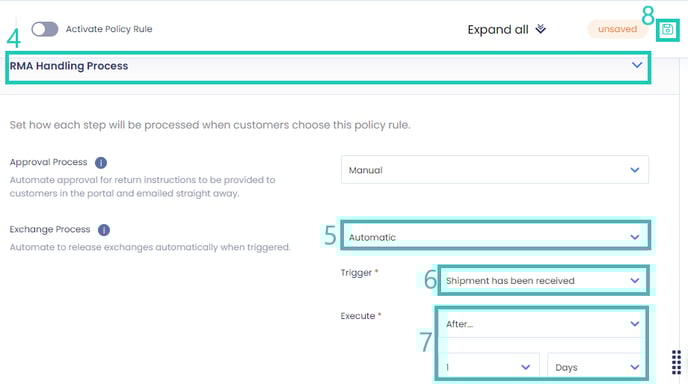This screenshot has height=384, width=688.
Task: Click the Trigger field label
Action: [x=356, y=273]
